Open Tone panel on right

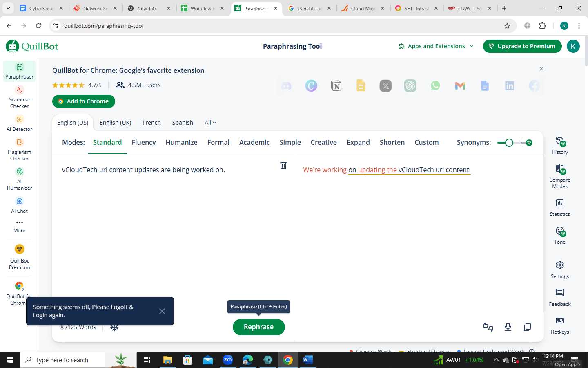[x=560, y=236]
